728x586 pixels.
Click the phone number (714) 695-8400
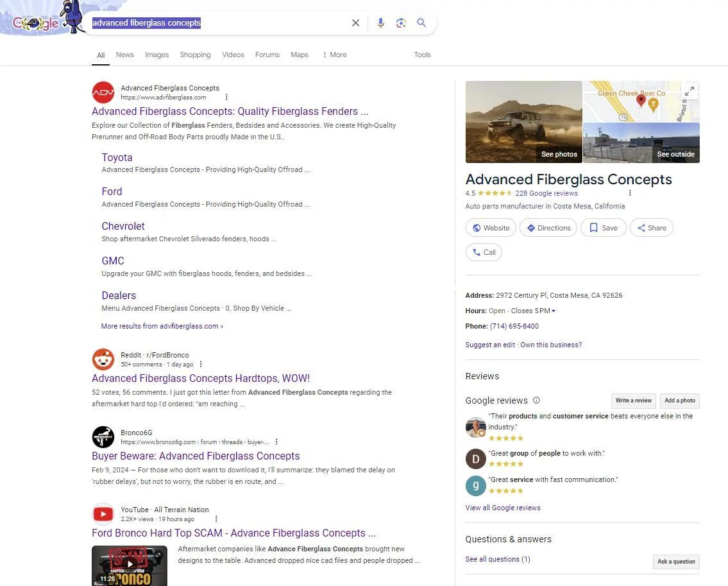(x=514, y=326)
